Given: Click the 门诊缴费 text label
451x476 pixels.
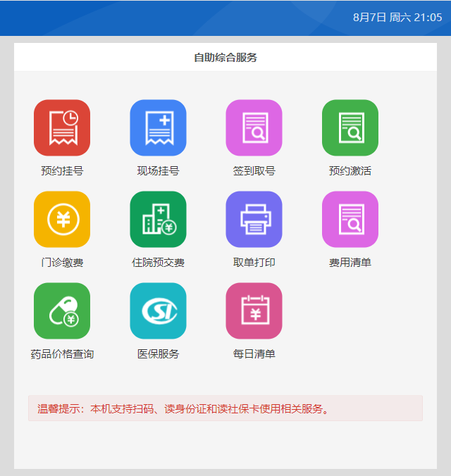Looking at the screenshot, I should tap(62, 263).
